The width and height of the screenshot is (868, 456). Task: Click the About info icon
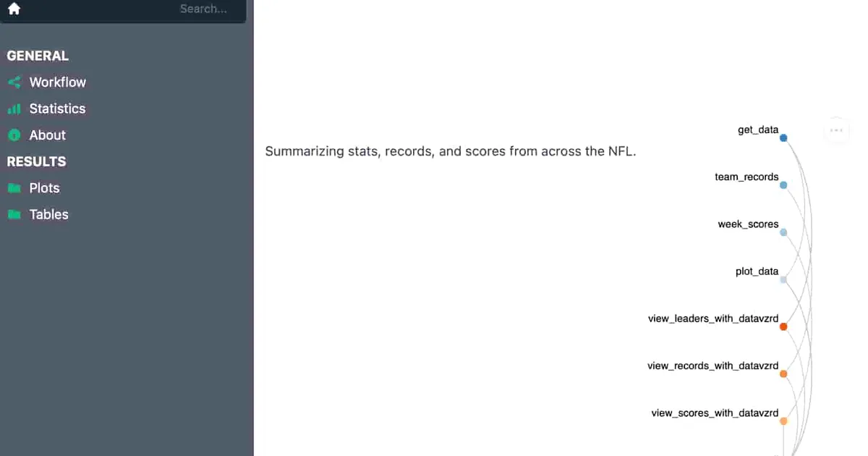click(14, 135)
